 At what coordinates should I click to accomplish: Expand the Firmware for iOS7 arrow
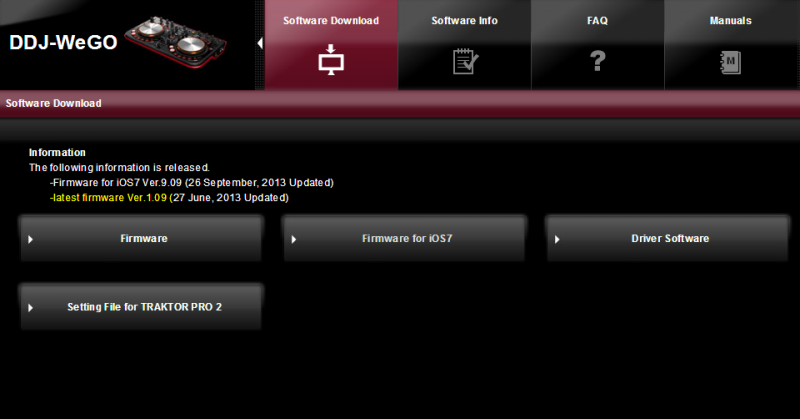(x=294, y=239)
